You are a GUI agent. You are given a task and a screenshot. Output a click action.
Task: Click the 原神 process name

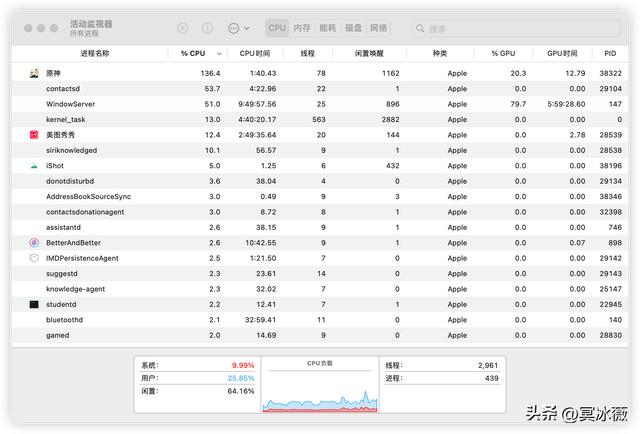pos(53,73)
